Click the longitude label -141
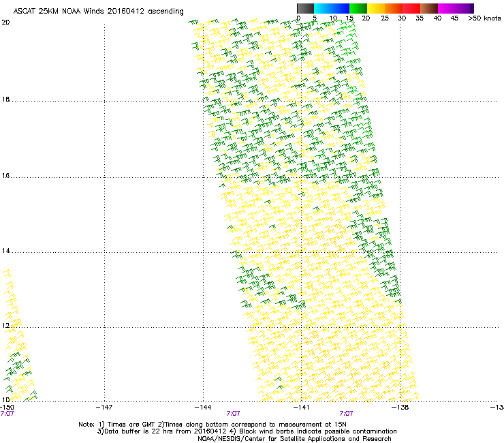Image resolution: width=504 pixels, height=443 pixels. click(x=301, y=408)
